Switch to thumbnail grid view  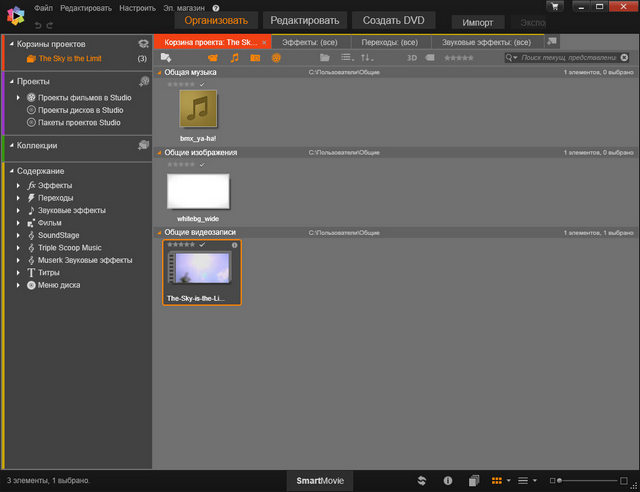(497, 481)
